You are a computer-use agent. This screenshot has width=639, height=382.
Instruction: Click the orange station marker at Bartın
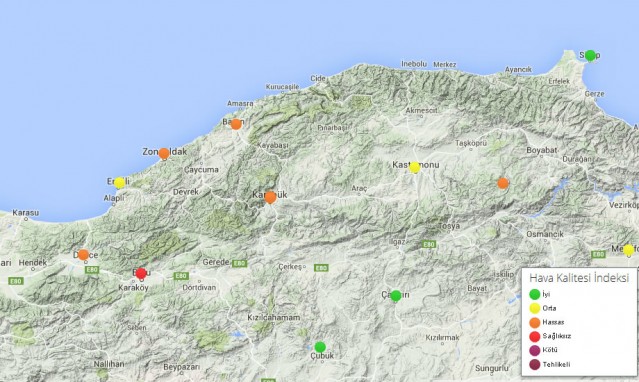pos(236,124)
